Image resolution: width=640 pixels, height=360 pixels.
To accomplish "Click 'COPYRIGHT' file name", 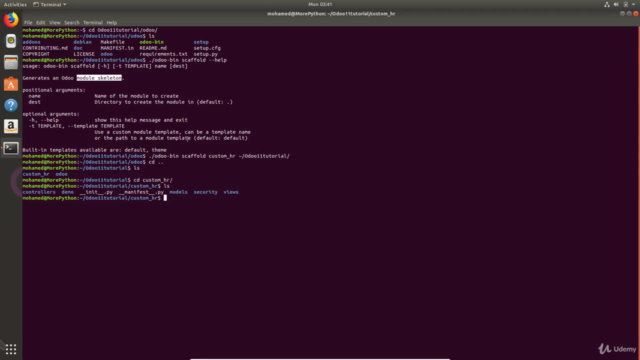I will (36, 54).
